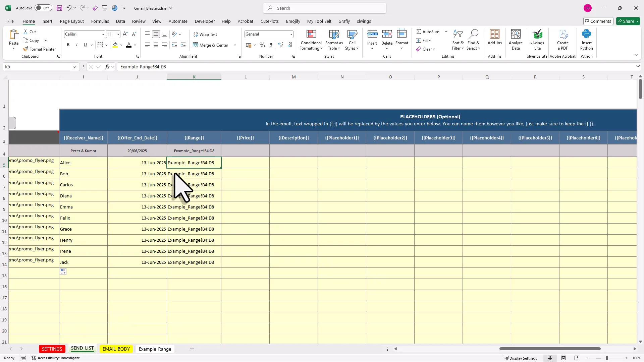Viewport: 644px width, 362px height.
Task: Toggle AutoSave off switch
Action: click(43, 8)
